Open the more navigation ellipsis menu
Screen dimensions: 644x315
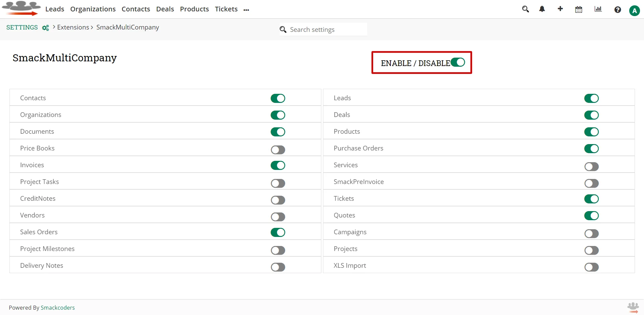(247, 10)
